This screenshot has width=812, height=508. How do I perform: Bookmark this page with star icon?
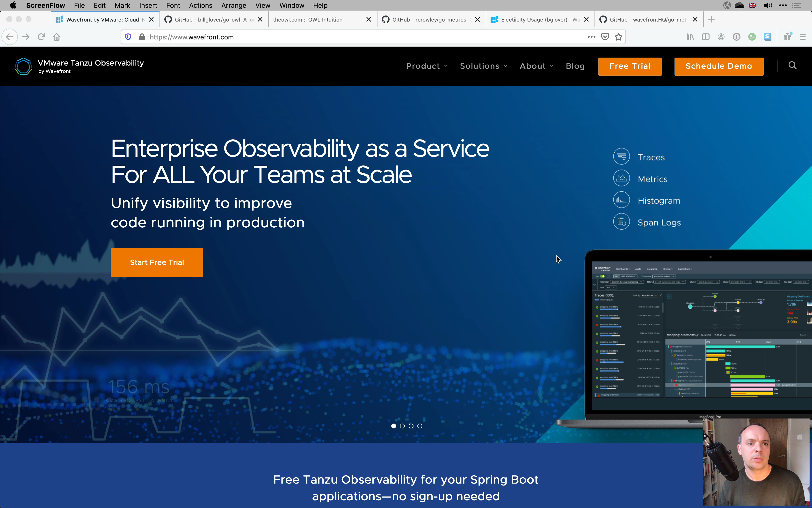pyautogui.click(x=619, y=37)
